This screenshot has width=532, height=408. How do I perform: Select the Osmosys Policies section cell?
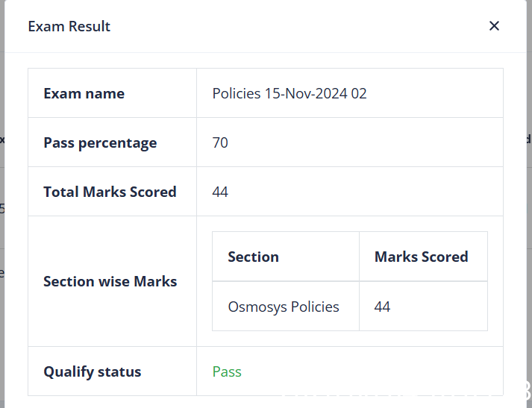pyautogui.click(x=284, y=307)
